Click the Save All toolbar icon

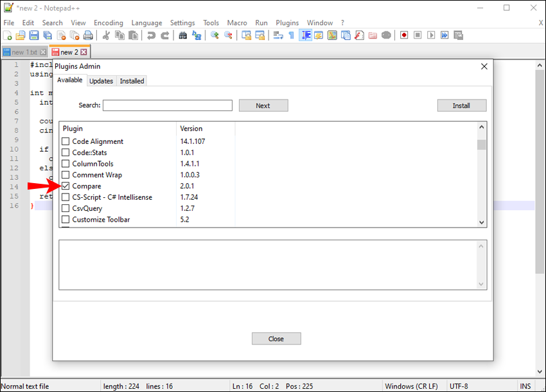pyautogui.click(x=48, y=35)
